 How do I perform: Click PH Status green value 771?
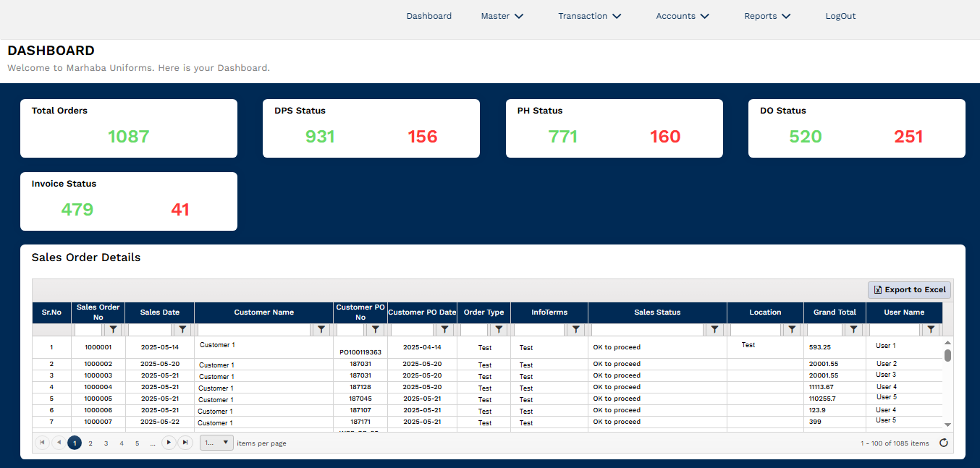pyautogui.click(x=562, y=137)
